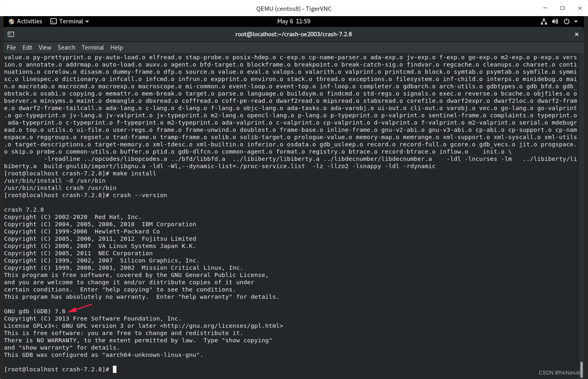The image size is (588, 379).
Task: Open the View menu
Action: (44, 47)
